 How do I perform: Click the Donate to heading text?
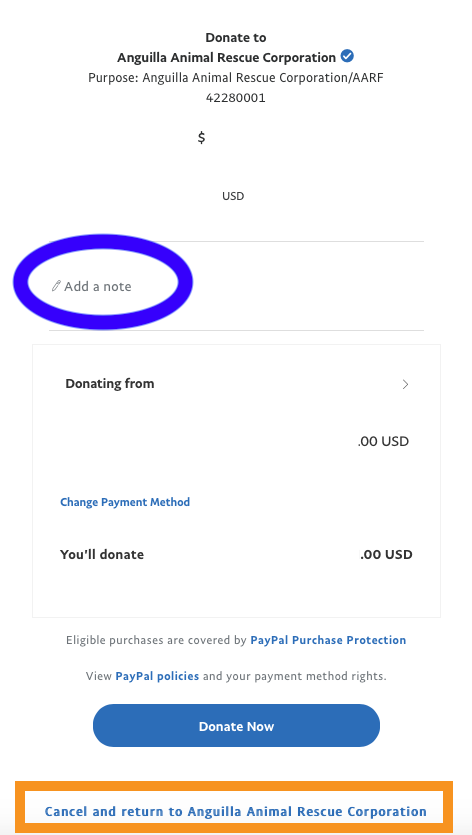pyautogui.click(x=235, y=37)
